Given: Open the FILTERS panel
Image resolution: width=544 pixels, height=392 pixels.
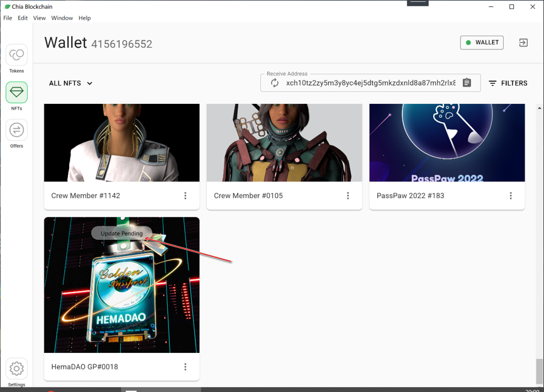Looking at the screenshot, I should coord(508,83).
